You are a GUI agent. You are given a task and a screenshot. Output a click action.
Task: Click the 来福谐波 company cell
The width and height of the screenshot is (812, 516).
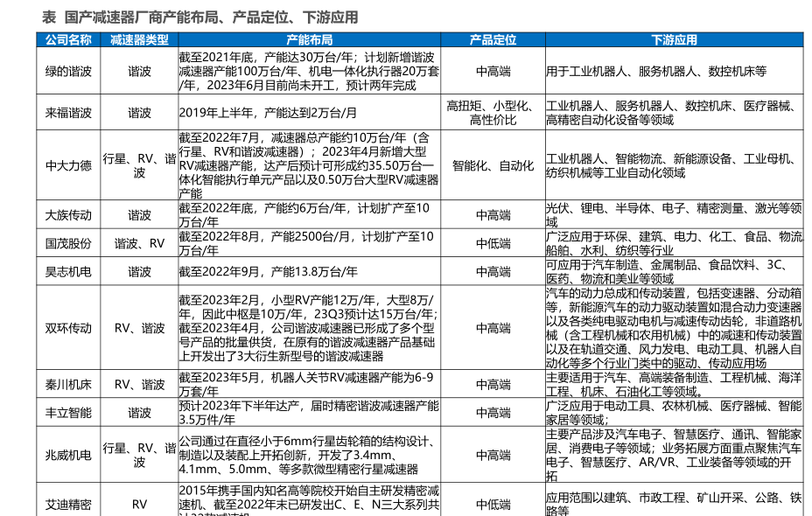(68, 113)
